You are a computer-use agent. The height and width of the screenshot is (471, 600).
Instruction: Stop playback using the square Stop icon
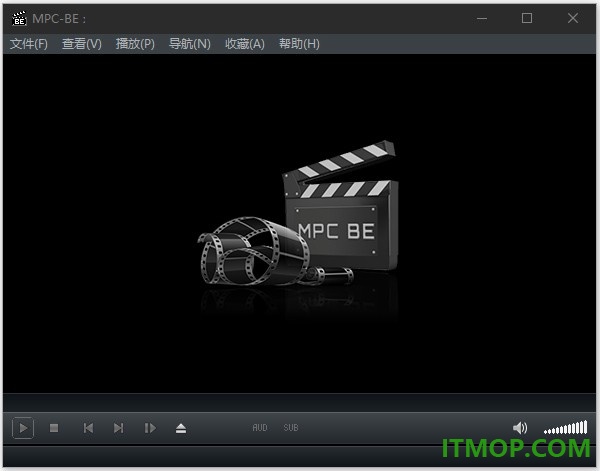pyautogui.click(x=54, y=428)
